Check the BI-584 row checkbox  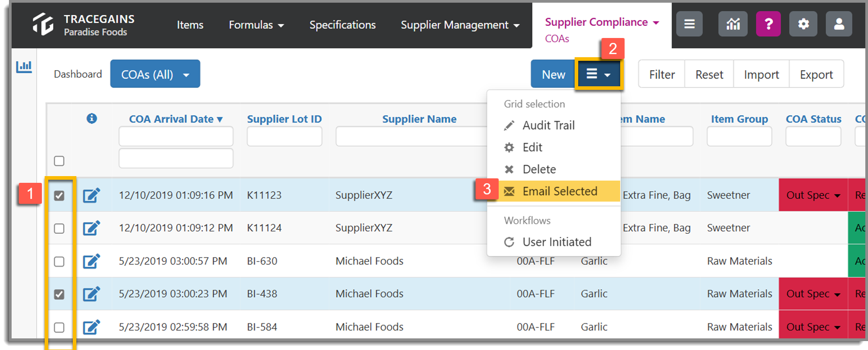(x=59, y=327)
